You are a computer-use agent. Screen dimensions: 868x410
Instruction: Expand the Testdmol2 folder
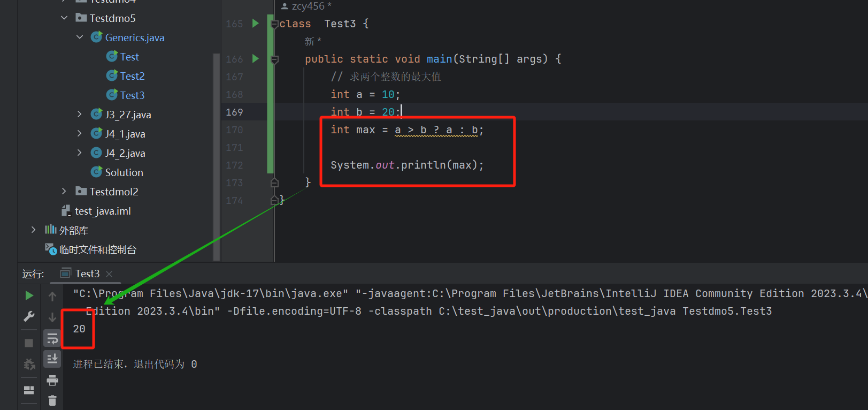[64, 191]
